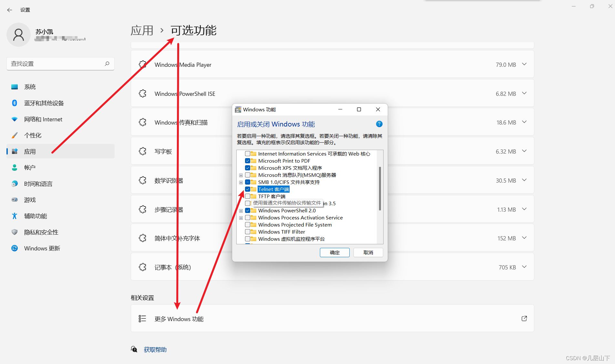Open the 获取帮助 link

pyautogui.click(x=155, y=349)
